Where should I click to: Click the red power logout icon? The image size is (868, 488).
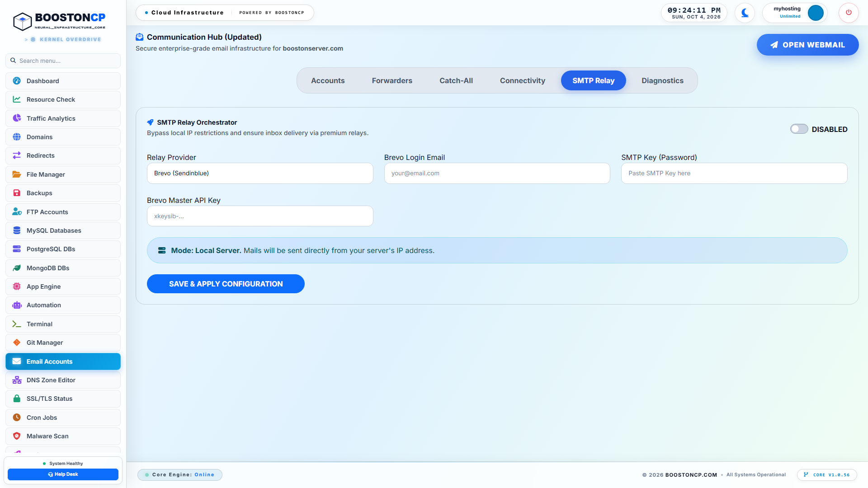click(x=849, y=13)
